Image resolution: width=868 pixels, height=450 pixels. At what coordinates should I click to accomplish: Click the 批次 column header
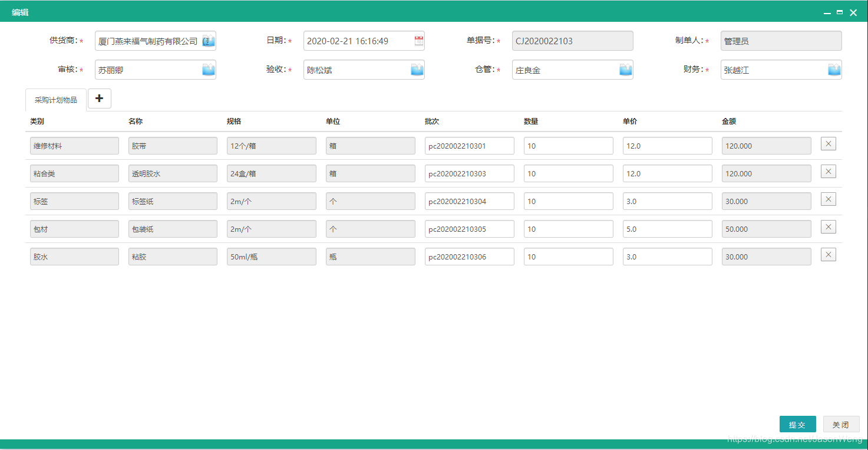click(x=432, y=121)
